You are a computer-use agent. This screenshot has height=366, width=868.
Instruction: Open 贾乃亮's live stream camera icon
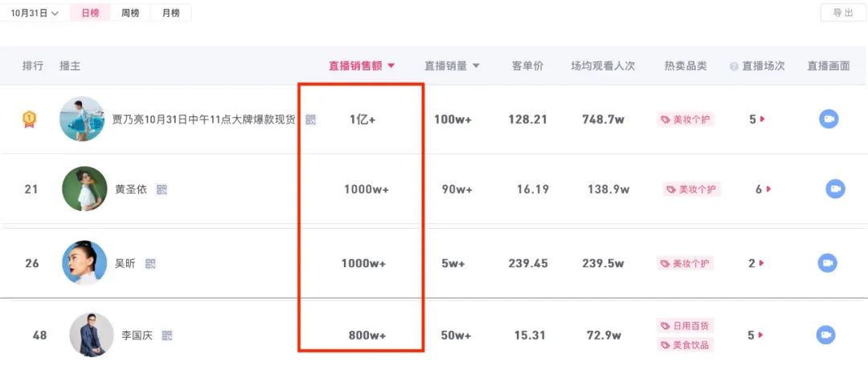click(x=829, y=119)
